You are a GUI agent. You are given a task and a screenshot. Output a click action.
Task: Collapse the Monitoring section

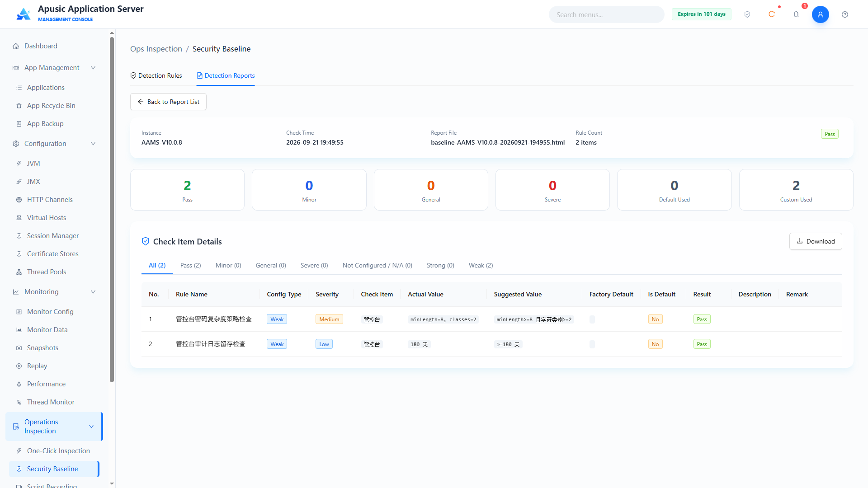tap(93, 292)
